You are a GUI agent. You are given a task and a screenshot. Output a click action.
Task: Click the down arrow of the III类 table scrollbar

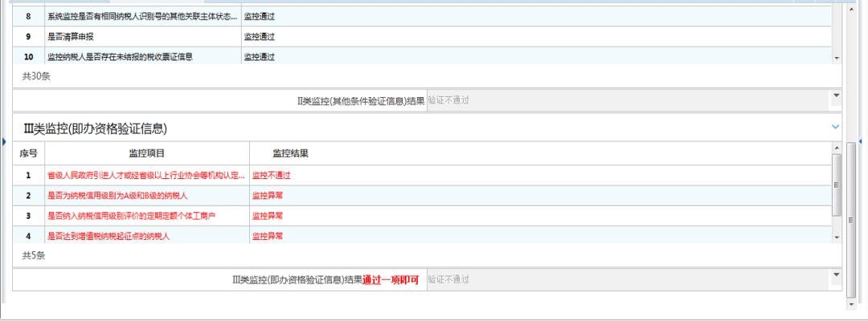click(837, 237)
